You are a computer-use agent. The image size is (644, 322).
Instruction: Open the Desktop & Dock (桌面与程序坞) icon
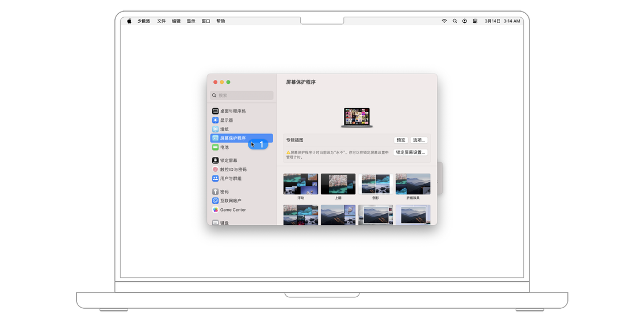point(215,111)
